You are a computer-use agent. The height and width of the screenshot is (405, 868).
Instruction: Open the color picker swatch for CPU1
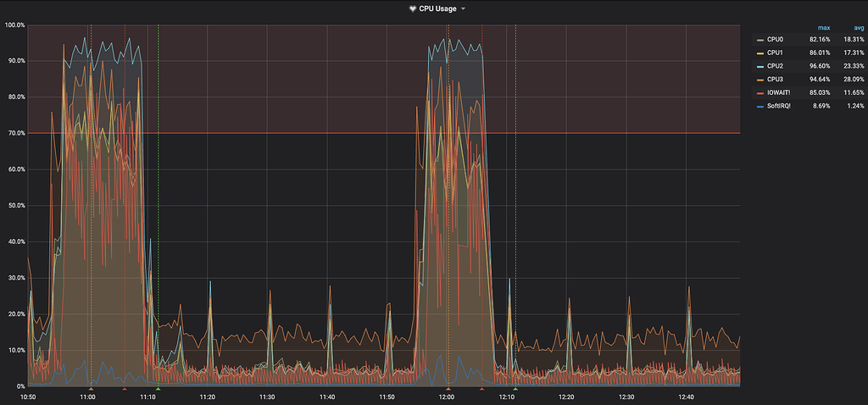[760, 53]
